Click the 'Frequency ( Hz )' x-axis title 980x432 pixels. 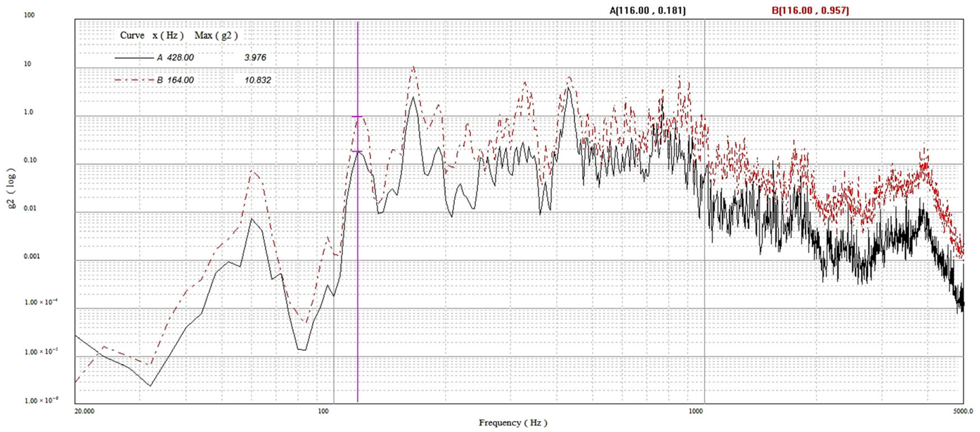click(x=513, y=422)
